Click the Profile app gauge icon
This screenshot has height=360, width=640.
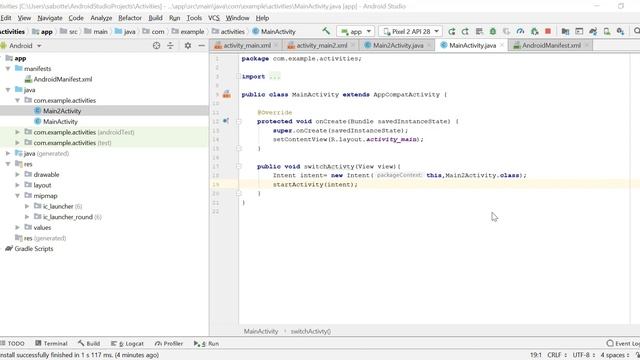pos(520,31)
